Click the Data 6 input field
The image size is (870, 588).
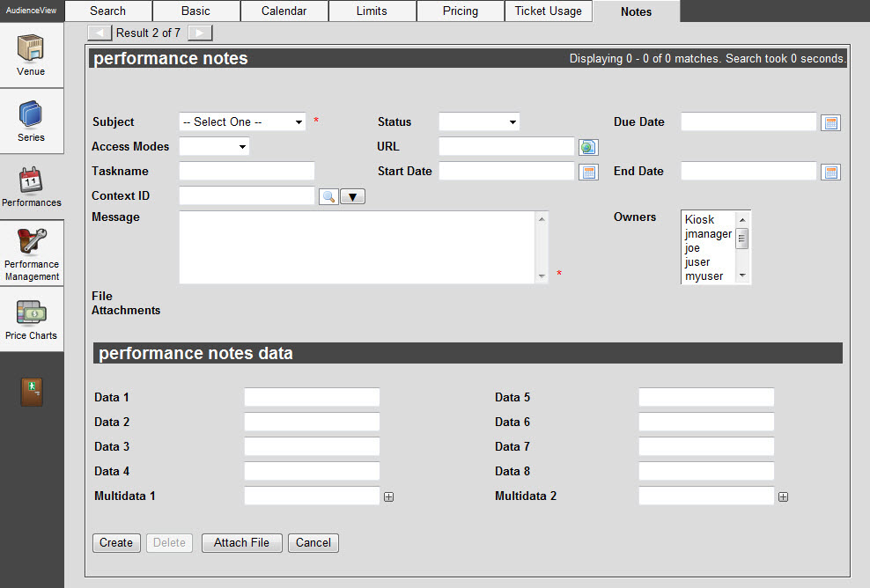(706, 422)
